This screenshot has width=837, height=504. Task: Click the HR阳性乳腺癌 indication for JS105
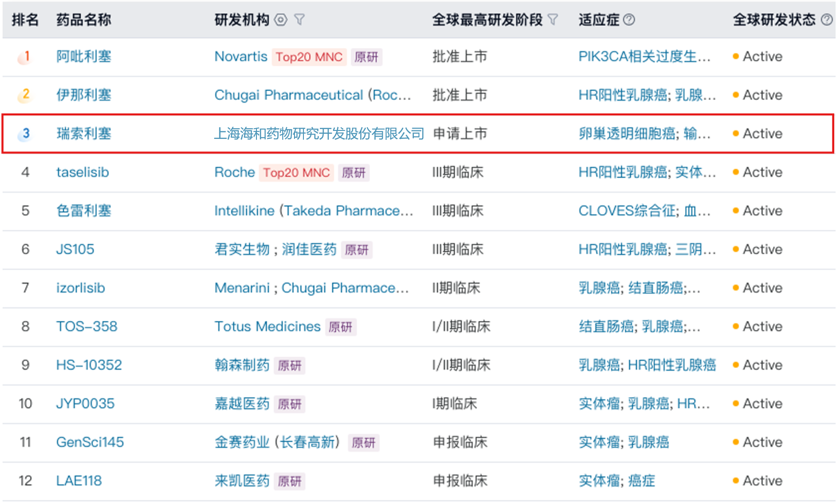(x=622, y=249)
